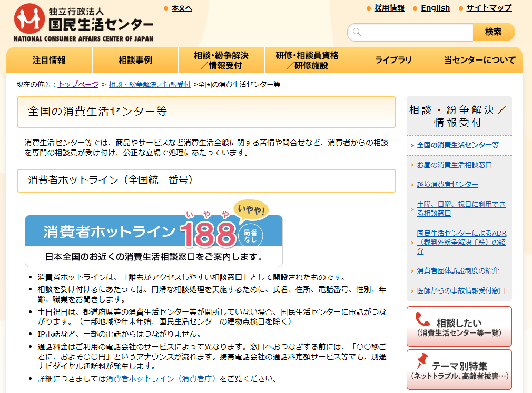Open 当センターについて menu item

[479, 60]
